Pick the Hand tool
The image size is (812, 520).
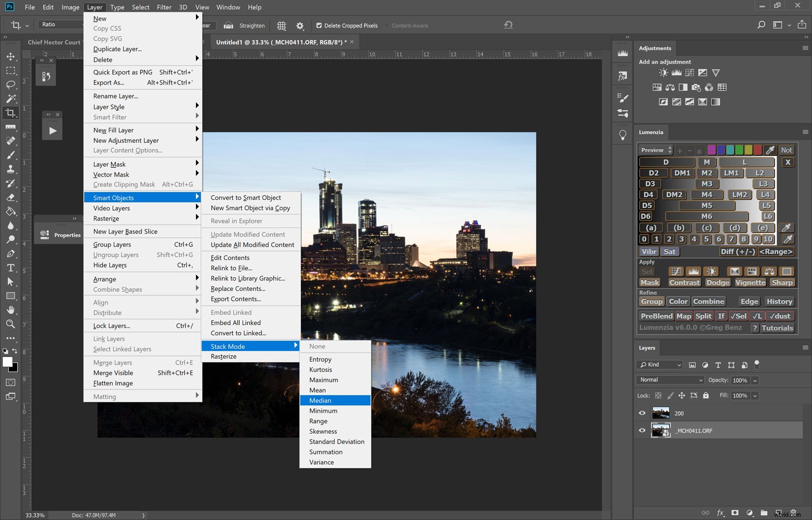coord(11,309)
